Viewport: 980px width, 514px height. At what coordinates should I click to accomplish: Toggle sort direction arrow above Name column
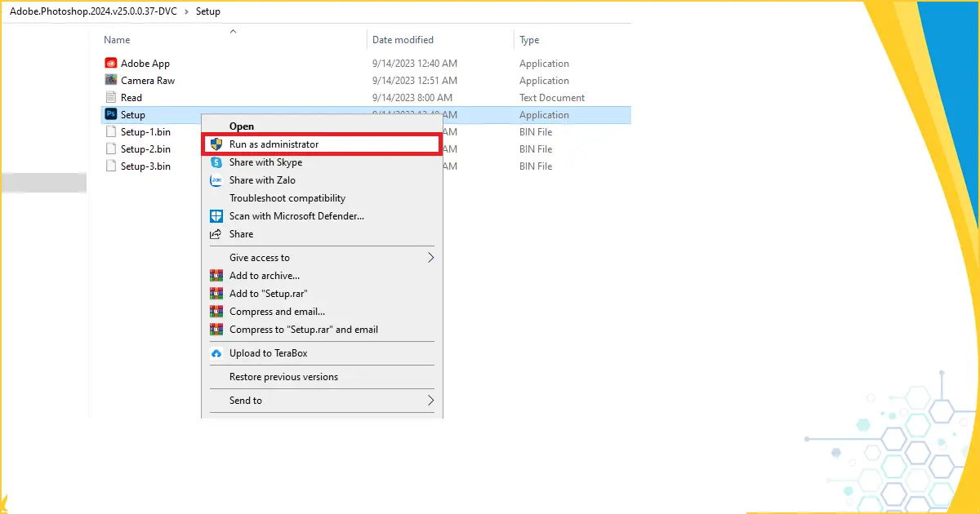tap(233, 31)
